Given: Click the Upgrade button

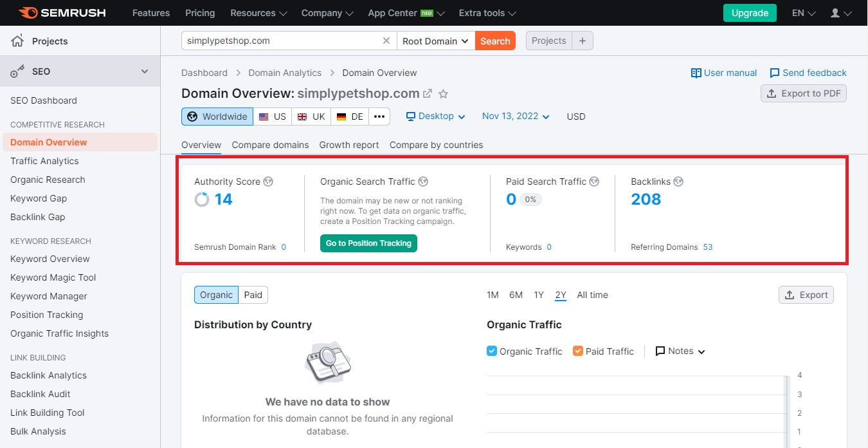Looking at the screenshot, I should tap(750, 13).
